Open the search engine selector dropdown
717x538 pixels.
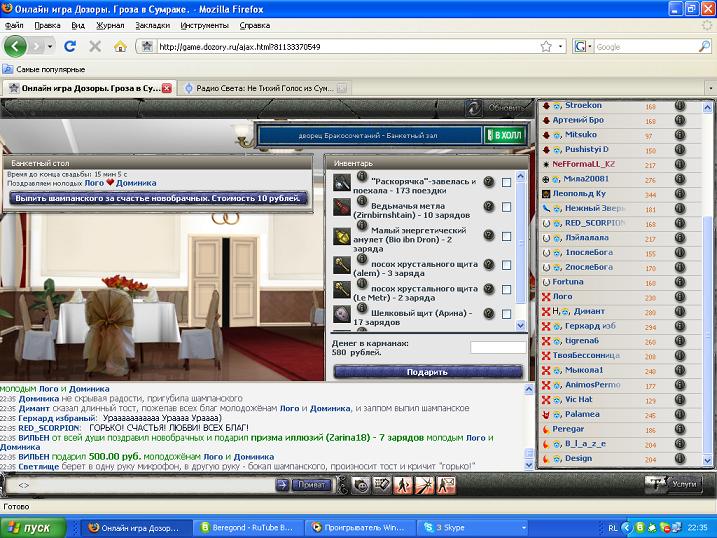pos(583,46)
